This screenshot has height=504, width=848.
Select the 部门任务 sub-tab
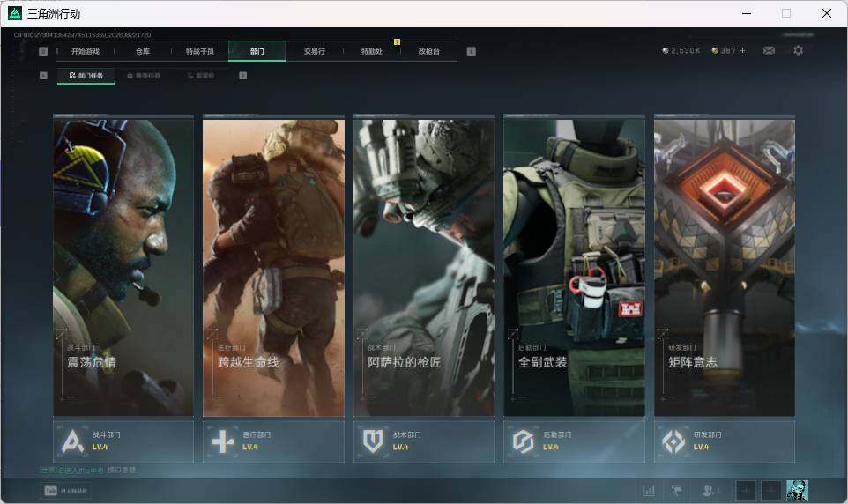point(86,76)
